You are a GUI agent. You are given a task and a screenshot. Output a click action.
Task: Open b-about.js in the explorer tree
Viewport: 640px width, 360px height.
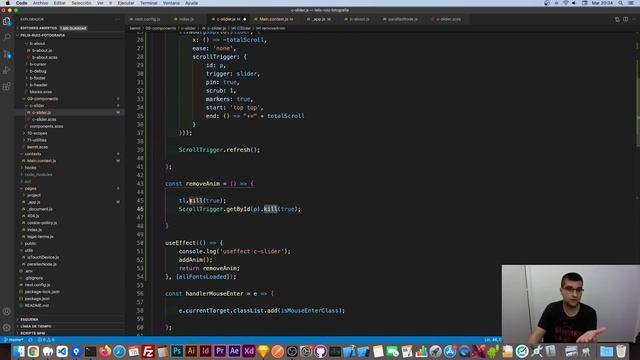point(42,51)
